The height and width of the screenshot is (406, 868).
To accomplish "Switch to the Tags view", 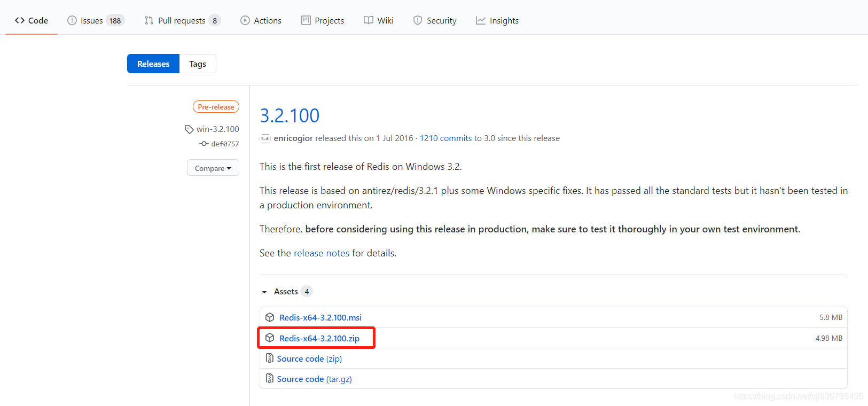I will pyautogui.click(x=198, y=64).
